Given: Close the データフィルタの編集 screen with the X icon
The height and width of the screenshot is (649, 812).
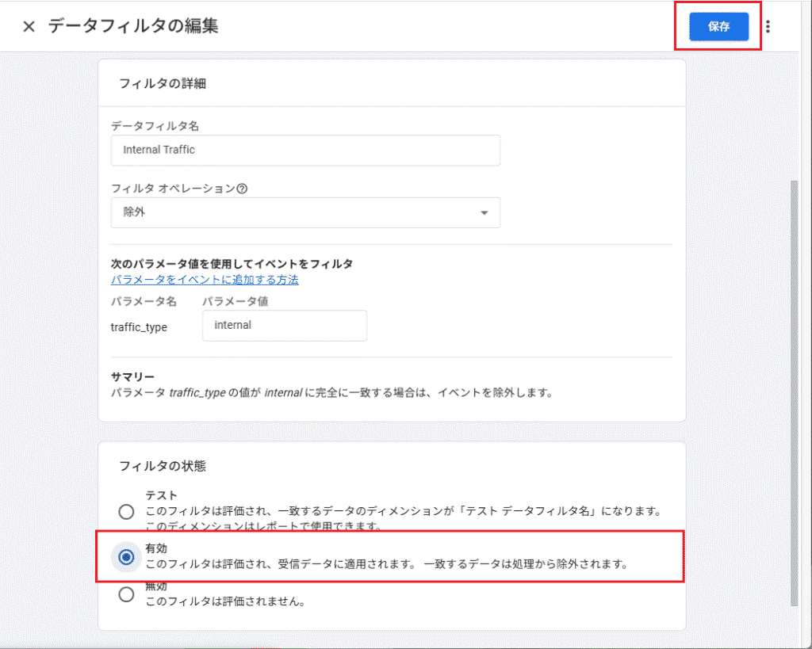Looking at the screenshot, I should (29, 26).
